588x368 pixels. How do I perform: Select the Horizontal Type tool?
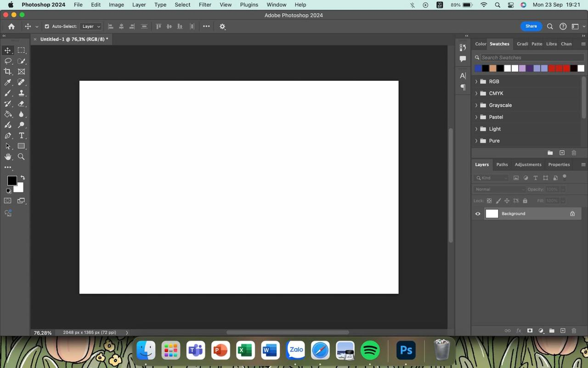(x=21, y=136)
